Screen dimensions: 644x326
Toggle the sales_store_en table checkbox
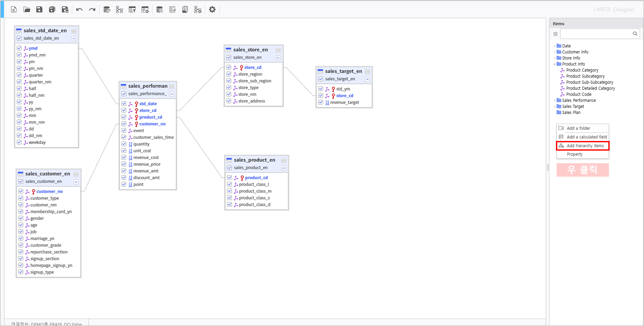pos(229,57)
